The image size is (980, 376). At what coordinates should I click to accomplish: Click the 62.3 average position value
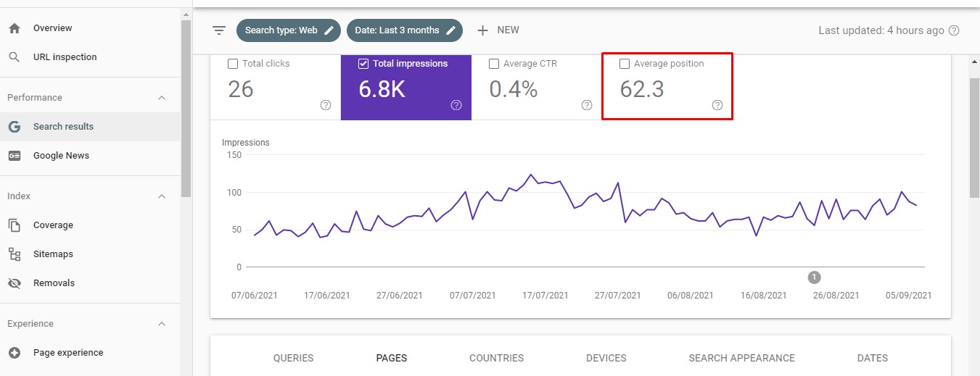(x=642, y=89)
